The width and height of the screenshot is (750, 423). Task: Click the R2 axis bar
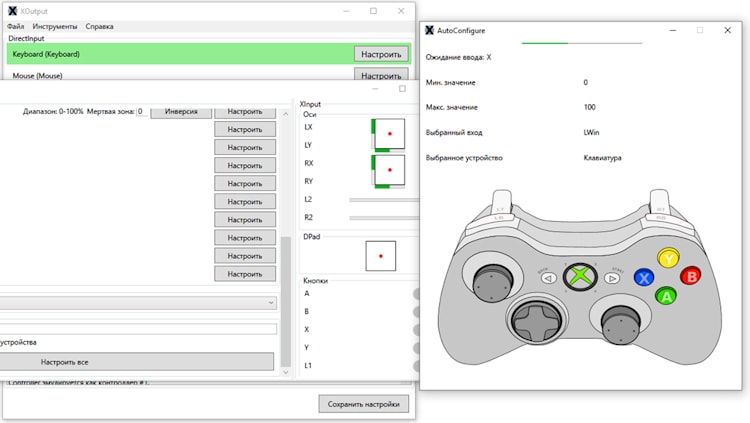(x=384, y=218)
